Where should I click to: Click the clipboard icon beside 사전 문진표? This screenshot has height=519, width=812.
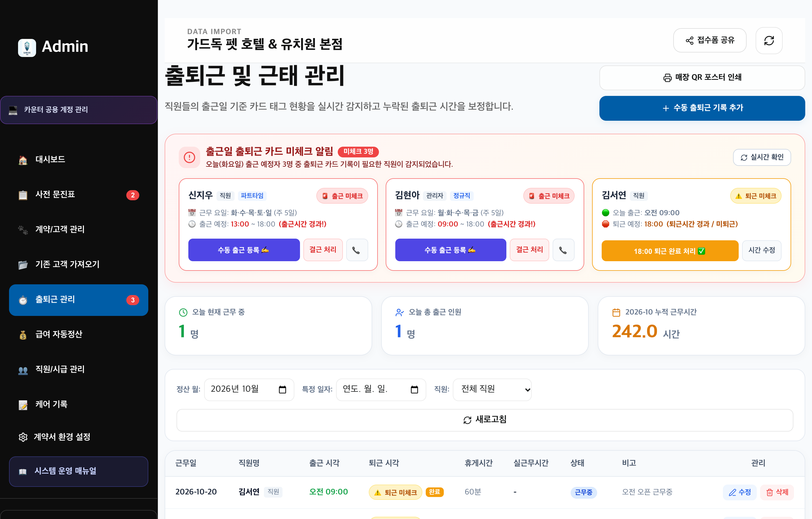pos(23,195)
